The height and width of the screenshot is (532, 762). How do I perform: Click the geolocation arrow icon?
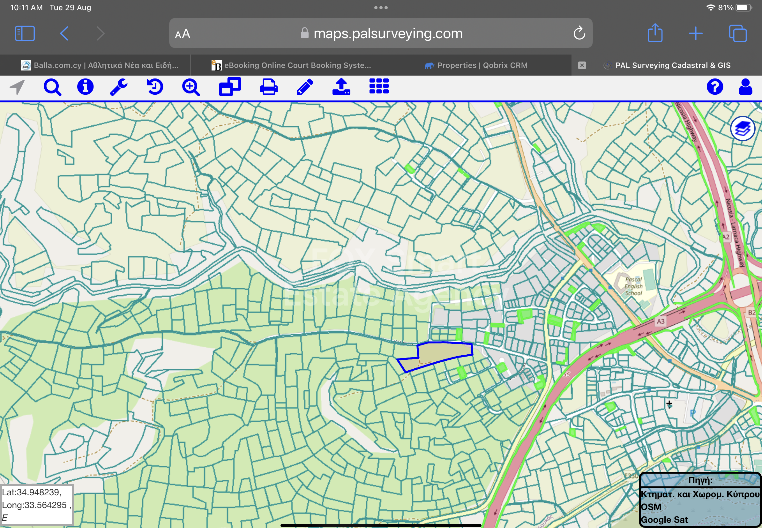17,87
